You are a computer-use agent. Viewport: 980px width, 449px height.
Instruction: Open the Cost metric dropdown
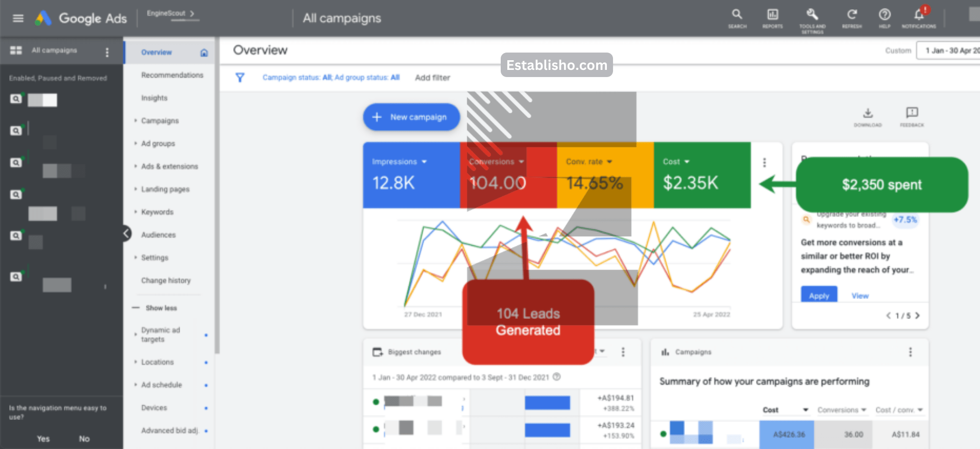[687, 162]
